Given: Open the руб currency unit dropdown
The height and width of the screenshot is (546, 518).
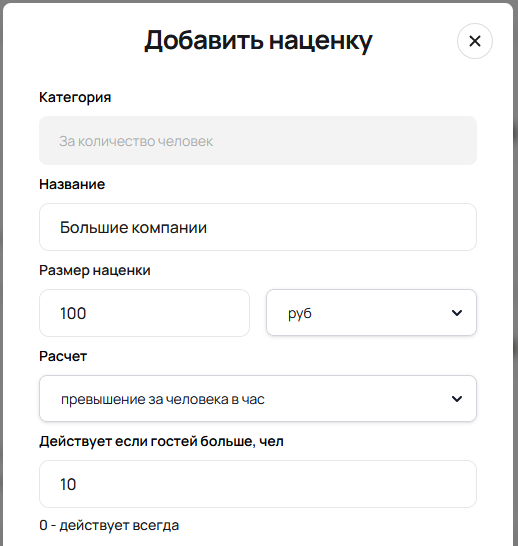Looking at the screenshot, I should [371, 313].
